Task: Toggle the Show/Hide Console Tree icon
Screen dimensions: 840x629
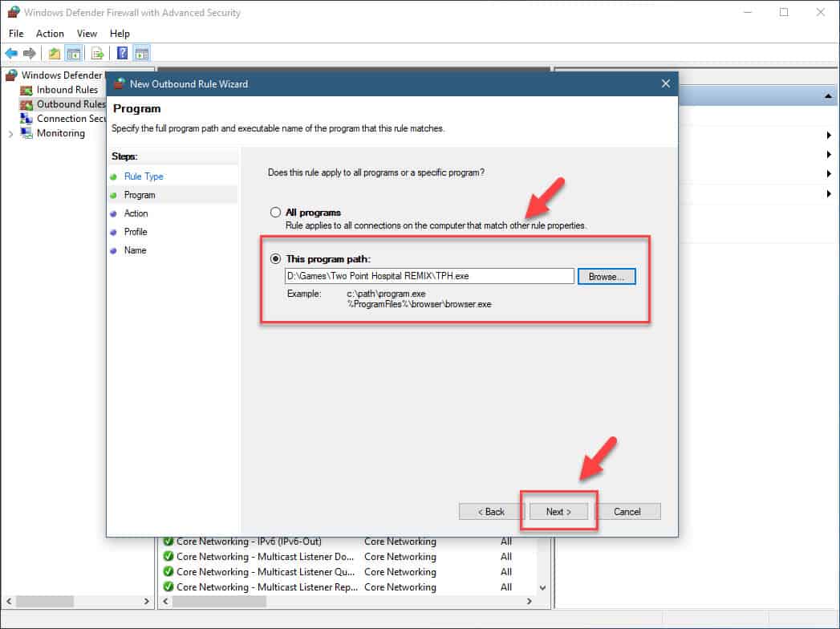Action: [73, 53]
